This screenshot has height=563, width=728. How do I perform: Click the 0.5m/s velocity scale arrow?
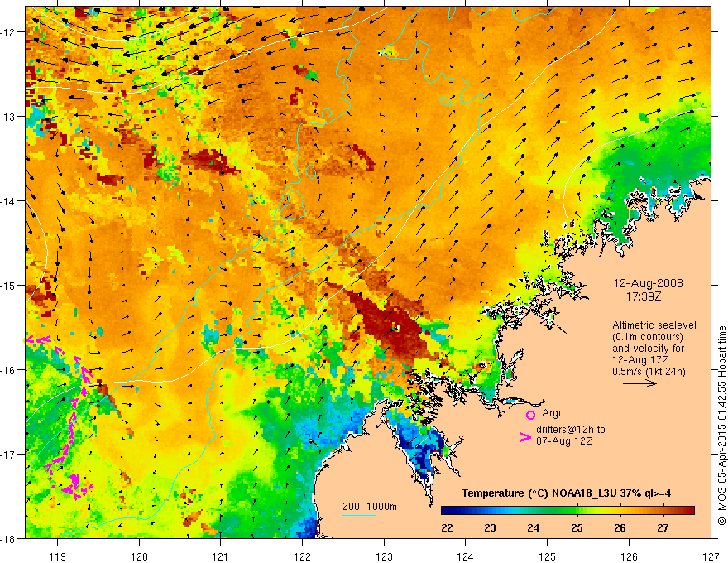coord(639,383)
